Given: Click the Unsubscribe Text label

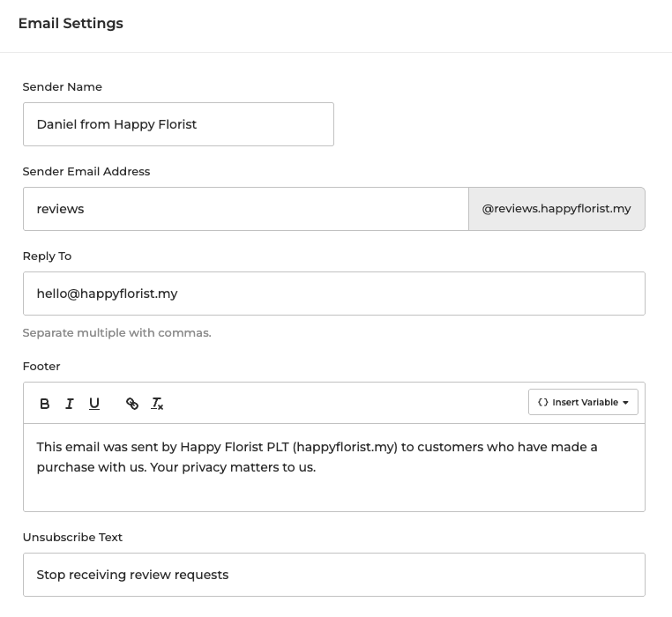Looking at the screenshot, I should 72,538.
